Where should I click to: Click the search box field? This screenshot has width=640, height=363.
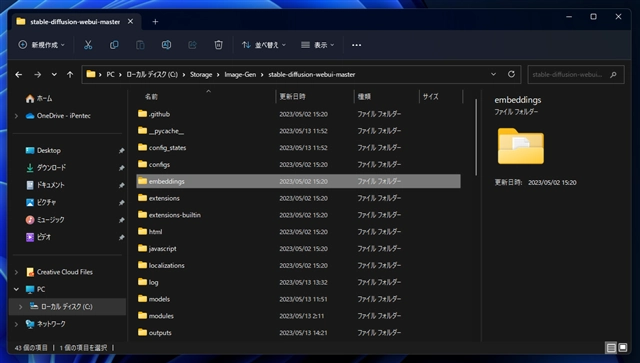tap(576, 75)
